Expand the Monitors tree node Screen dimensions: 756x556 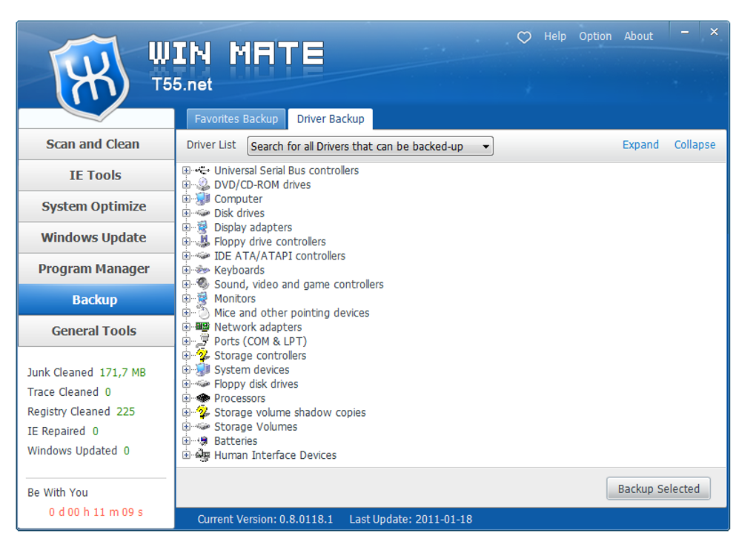[186, 298]
